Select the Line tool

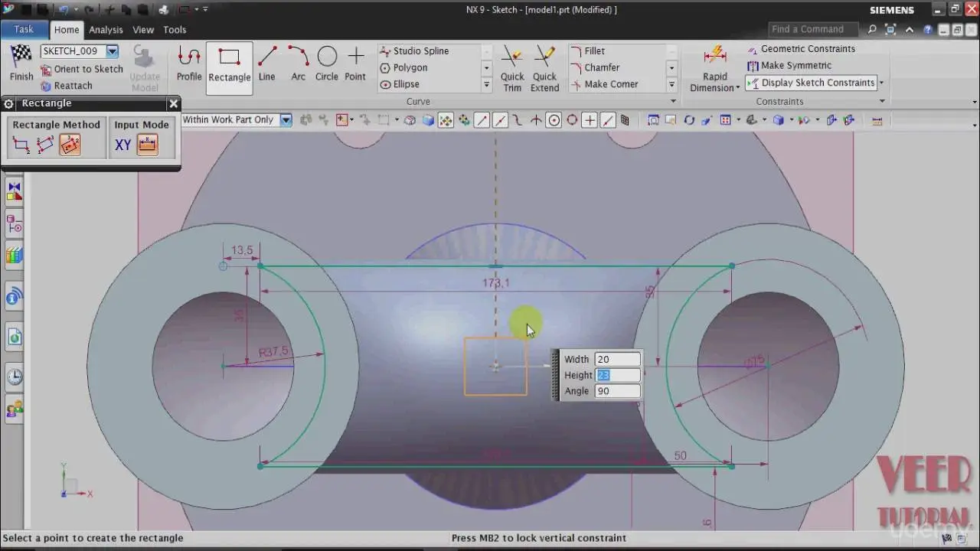266,64
